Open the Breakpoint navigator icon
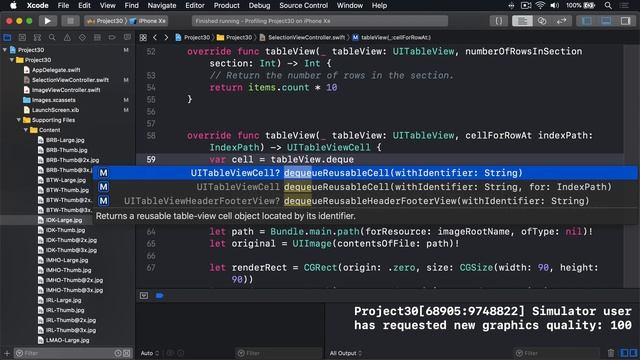The height and width of the screenshot is (360, 640). click(x=112, y=38)
